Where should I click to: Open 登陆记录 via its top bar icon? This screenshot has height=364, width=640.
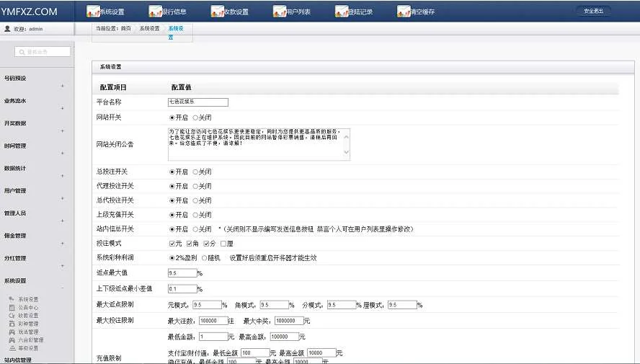(342, 12)
